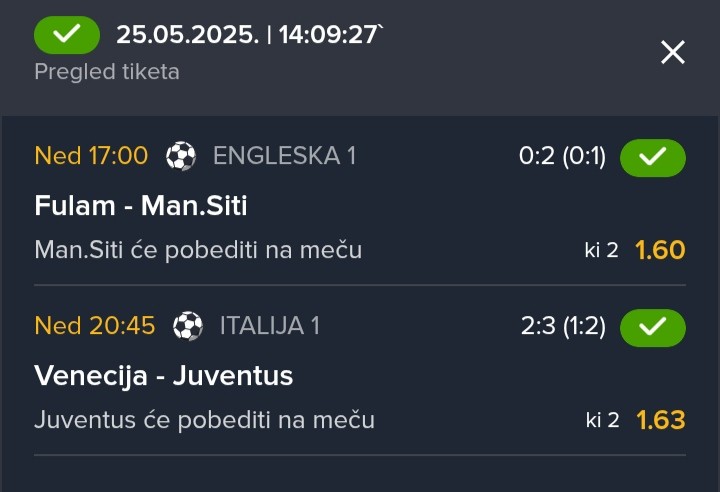720x492 pixels.
Task: Select the ITALIJA 1 league label
Action: tap(270, 326)
